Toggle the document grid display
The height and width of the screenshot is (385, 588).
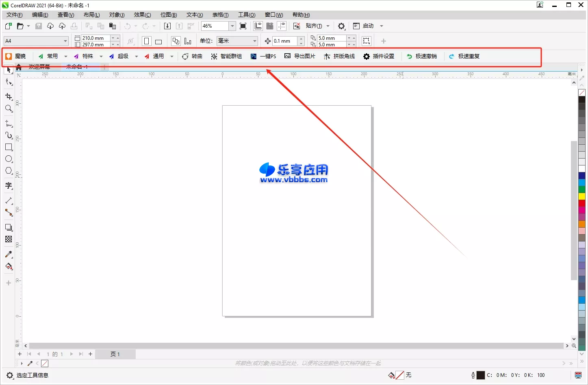pyautogui.click(x=270, y=26)
